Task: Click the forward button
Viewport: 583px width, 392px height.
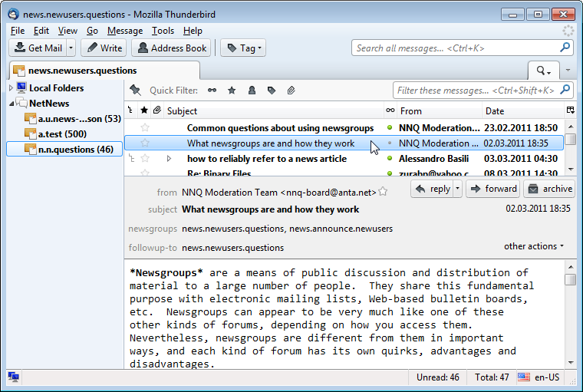Action: coord(492,189)
